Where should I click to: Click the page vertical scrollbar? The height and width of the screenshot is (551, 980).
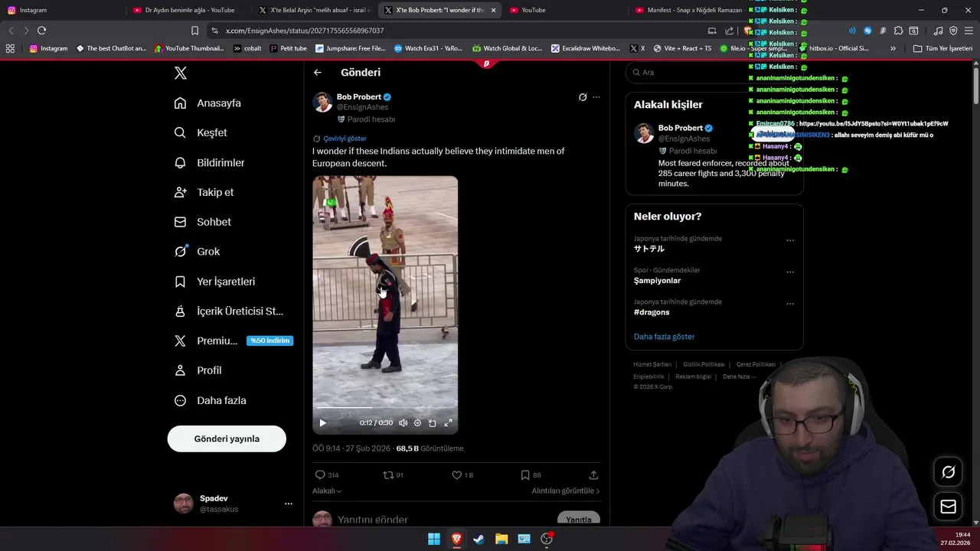[x=976, y=84]
